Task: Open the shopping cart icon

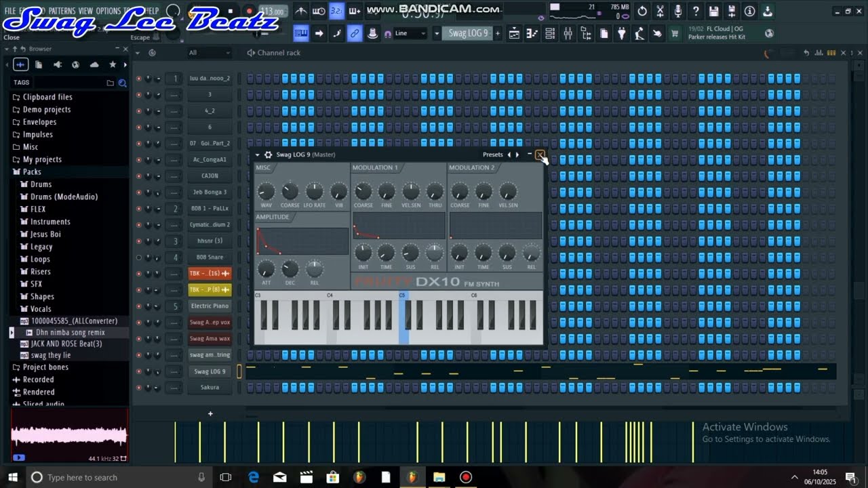Action: click(x=675, y=33)
